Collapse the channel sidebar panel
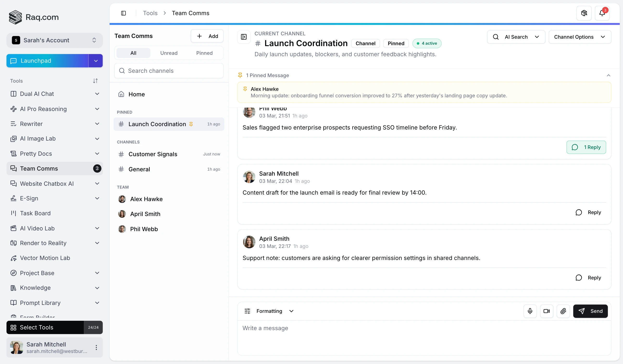623x364 pixels. [243, 37]
